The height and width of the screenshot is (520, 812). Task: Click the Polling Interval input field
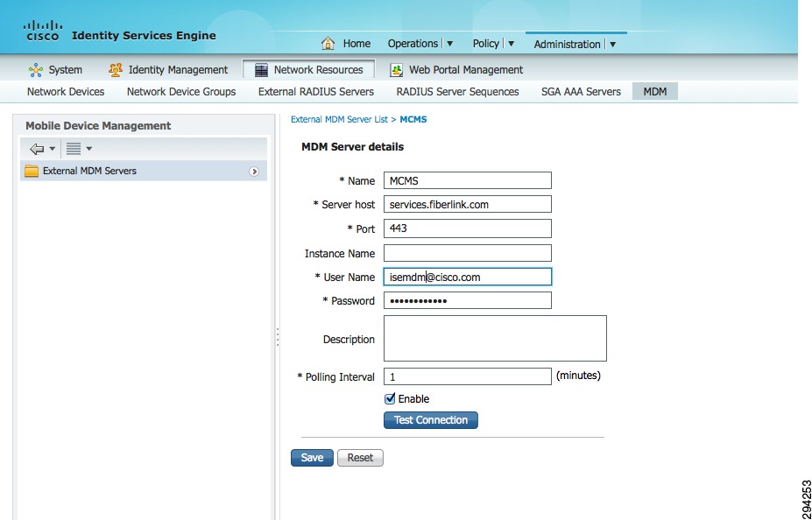tap(468, 376)
